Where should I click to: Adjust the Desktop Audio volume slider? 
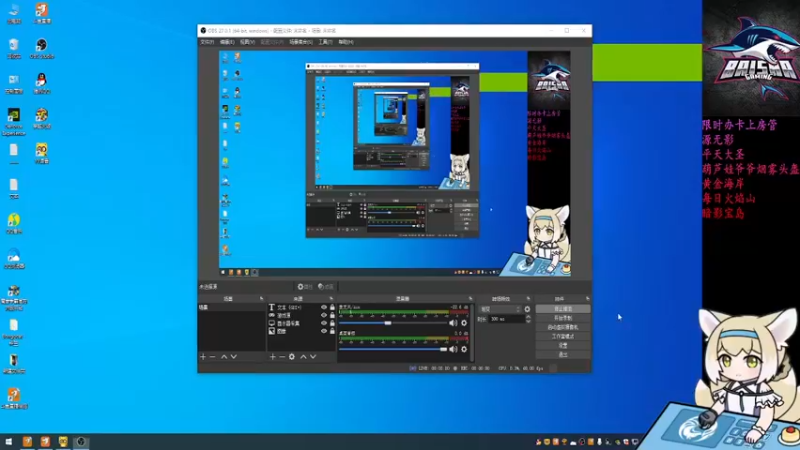click(x=393, y=349)
